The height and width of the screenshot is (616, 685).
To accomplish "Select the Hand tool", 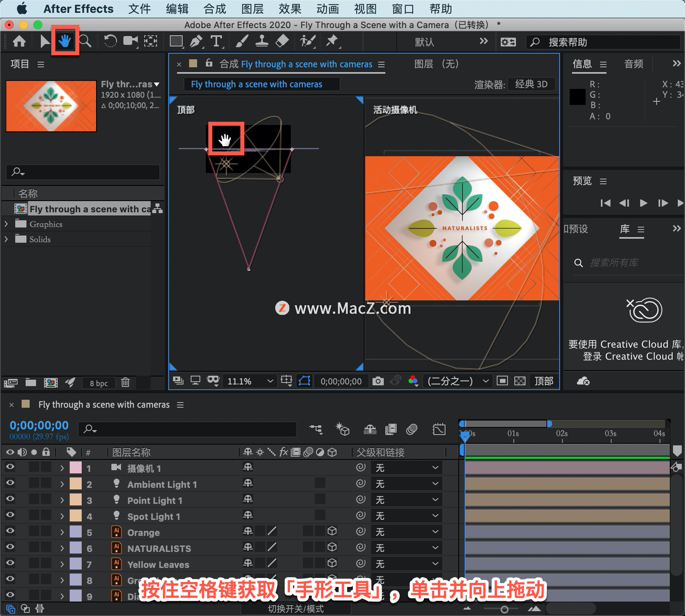I will point(65,41).
